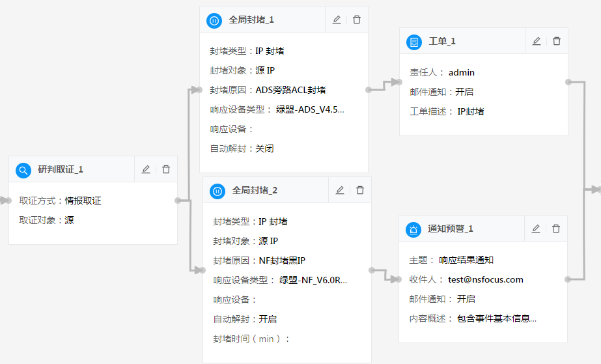Select the 全局封堵_1 output connector dot
The height and width of the screenshot is (364, 601).
[x=369, y=90]
